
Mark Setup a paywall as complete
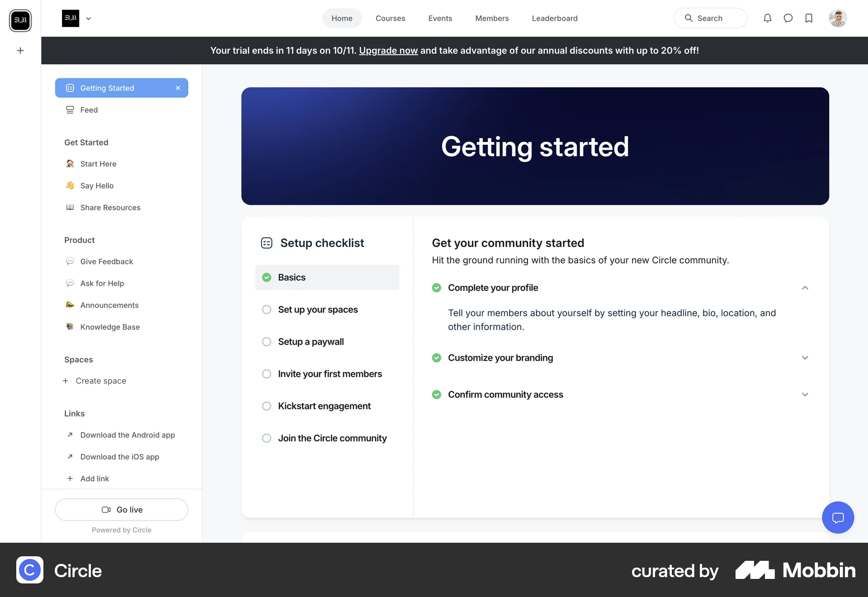pos(267,341)
